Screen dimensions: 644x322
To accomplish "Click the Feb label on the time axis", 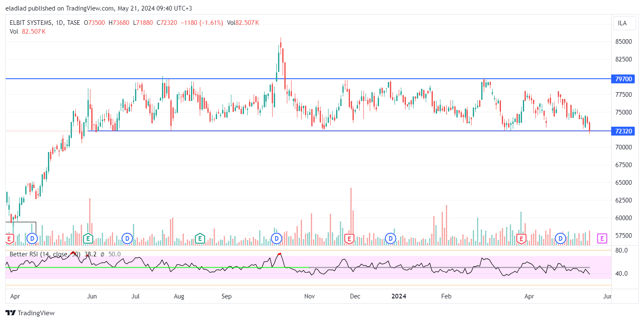I will point(446,296).
